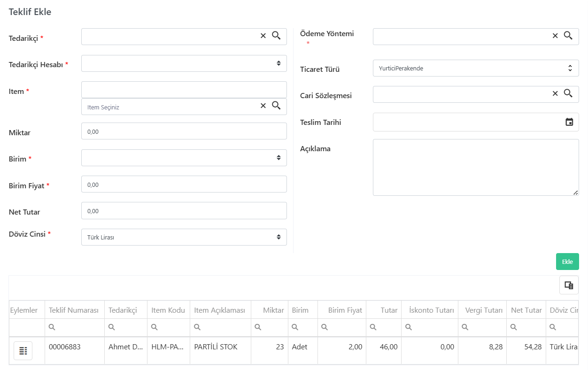Change Döviz Cinsi from Türk Lirası

(184, 237)
